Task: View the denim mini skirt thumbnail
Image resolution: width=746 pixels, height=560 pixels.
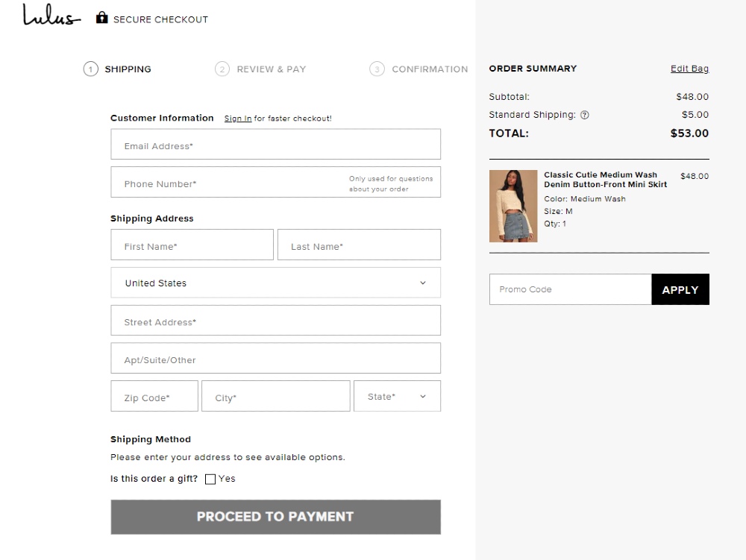Action: 513,207
